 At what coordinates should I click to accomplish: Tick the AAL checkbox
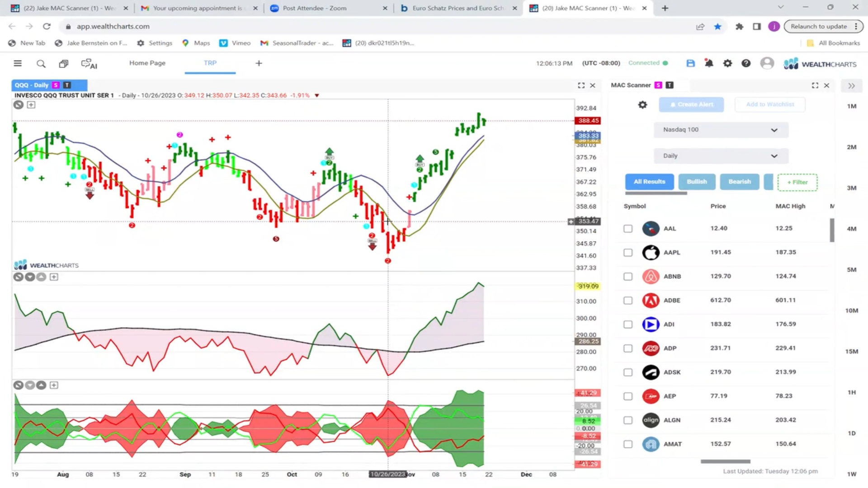[x=628, y=229]
